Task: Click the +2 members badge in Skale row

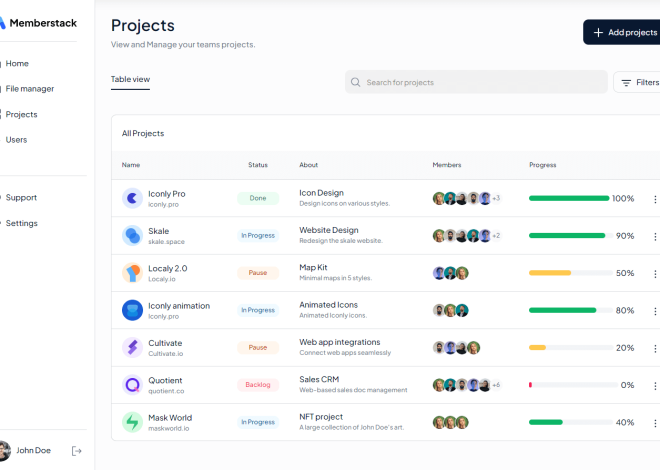Action: (496, 236)
